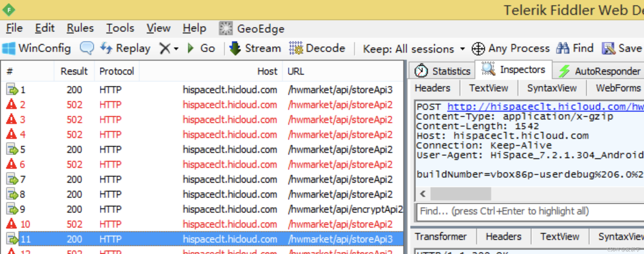Open the response Transformer tab

tap(440, 237)
